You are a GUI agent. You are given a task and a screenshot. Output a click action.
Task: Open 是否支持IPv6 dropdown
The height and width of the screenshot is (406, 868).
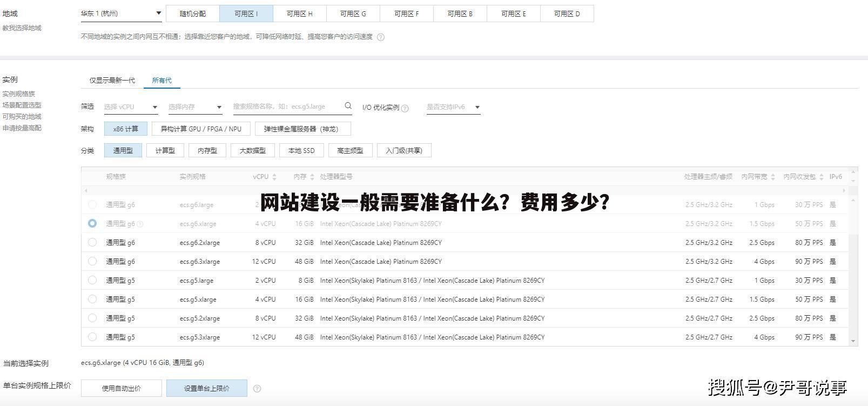pyautogui.click(x=454, y=107)
